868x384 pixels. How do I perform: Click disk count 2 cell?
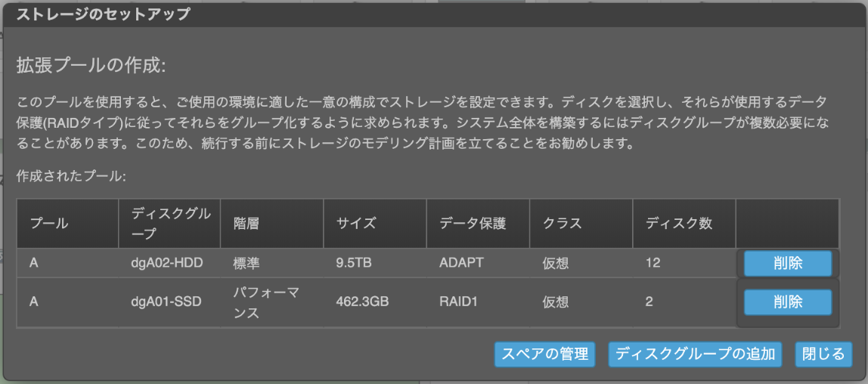pos(684,302)
